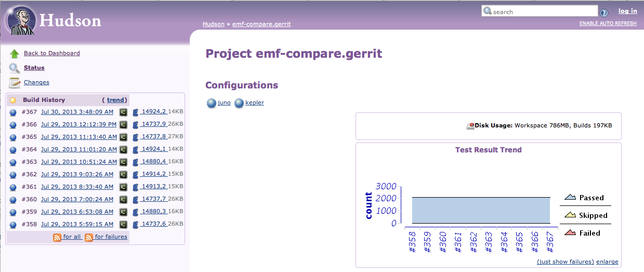Click the RSS feed icon for failures
The image size is (644, 272).
pos(89,237)
